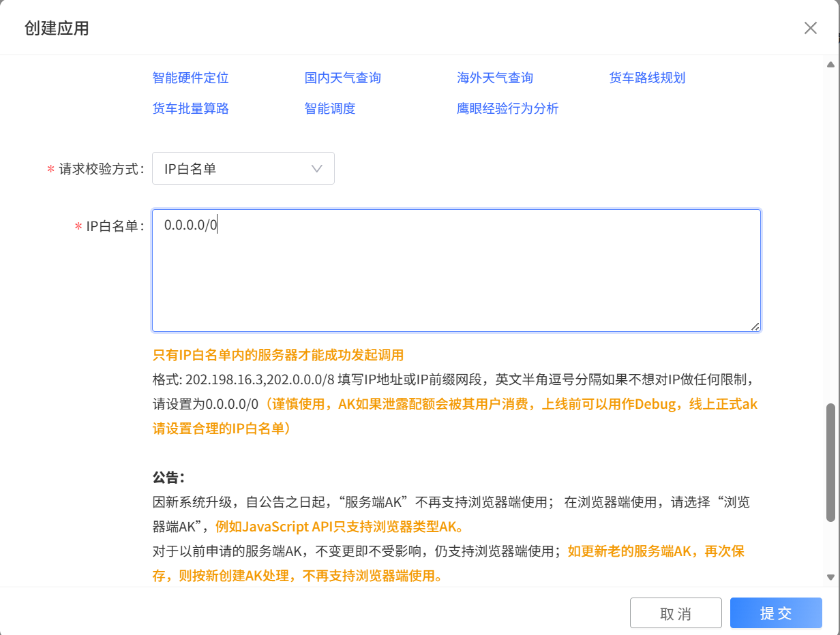Expand the IP白名单 selection list
This screenshot has width=840, height=635.
pos(243,168)
